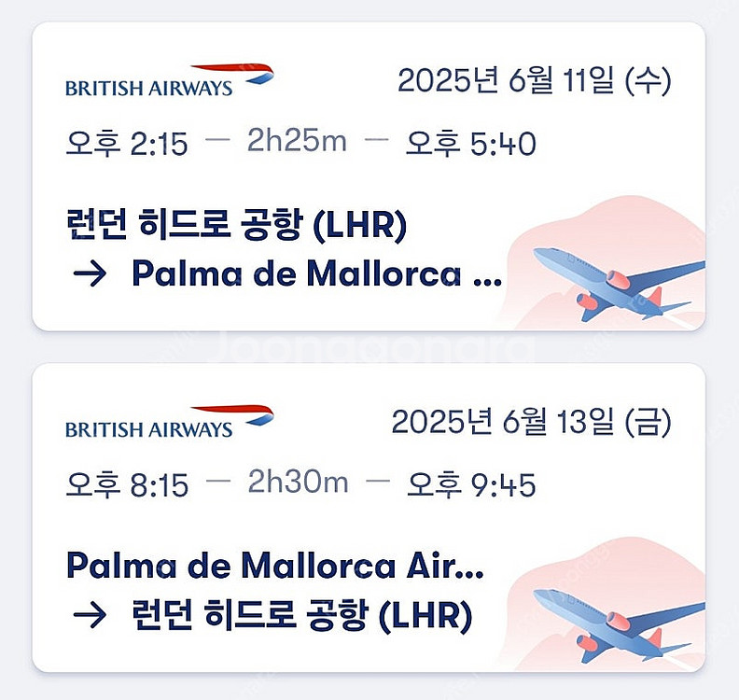Click the 2h25m flight duration
The image size is (739, 700).
click(297, 141)
